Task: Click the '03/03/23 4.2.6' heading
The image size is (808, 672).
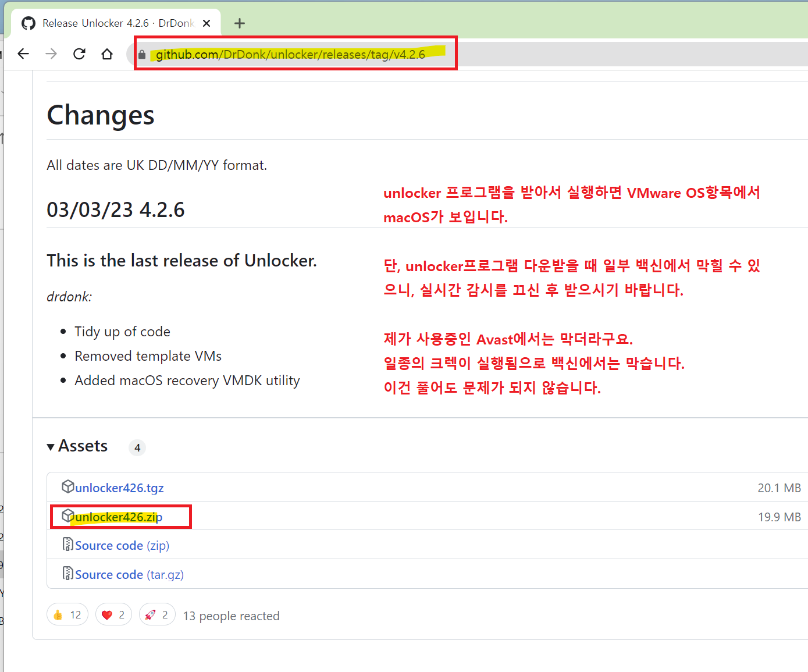Action: [x=116, y=209]
